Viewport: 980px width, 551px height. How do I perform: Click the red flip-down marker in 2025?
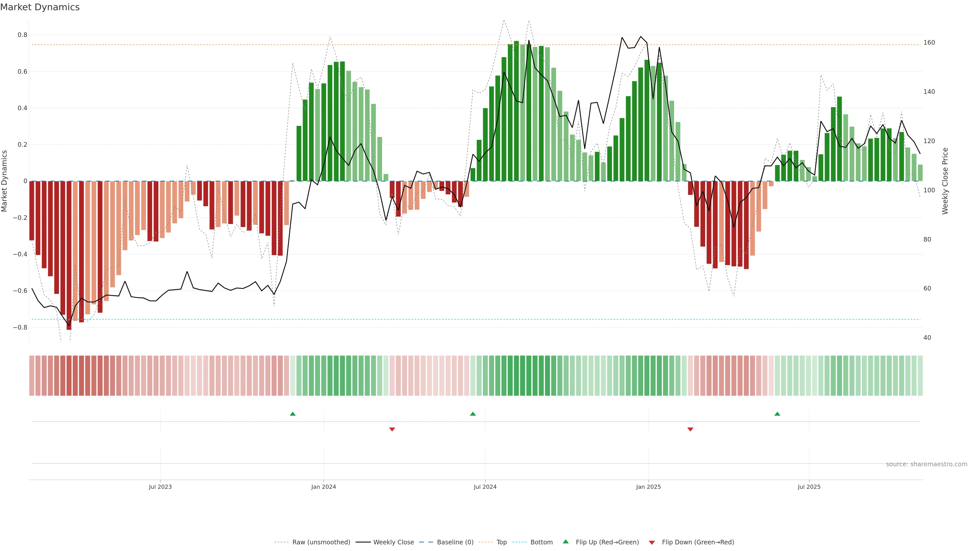[690, 429]
